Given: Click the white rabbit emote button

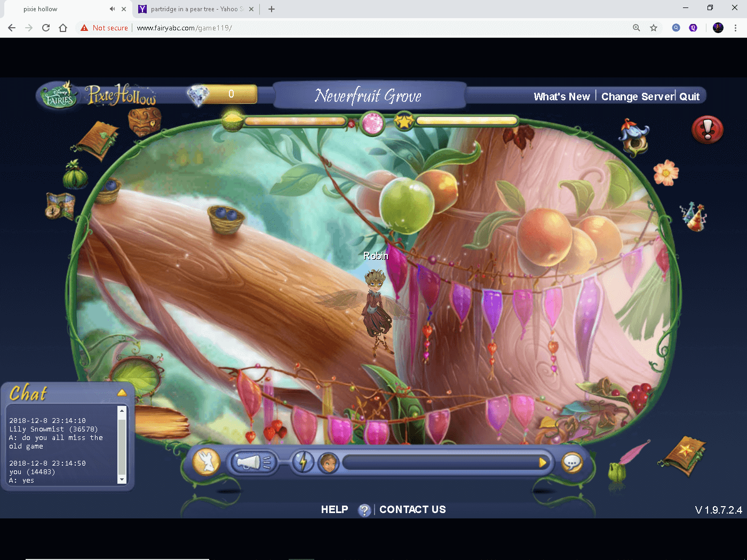Looking at the screenshot, I should point(206,461).
